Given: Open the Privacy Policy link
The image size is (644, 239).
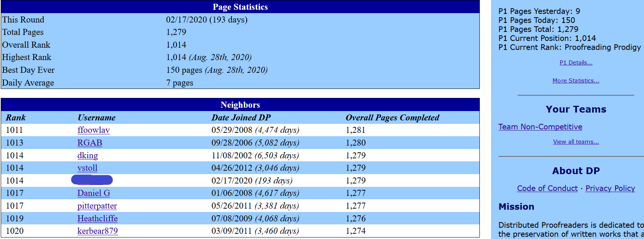Looking at the screenshot, I should (x=610, y=188).
